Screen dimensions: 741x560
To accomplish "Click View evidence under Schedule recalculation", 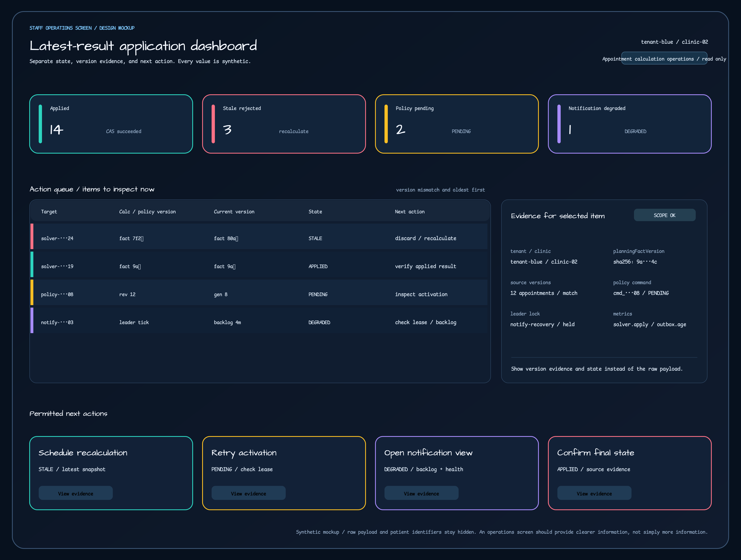I will tap(76, 493).
